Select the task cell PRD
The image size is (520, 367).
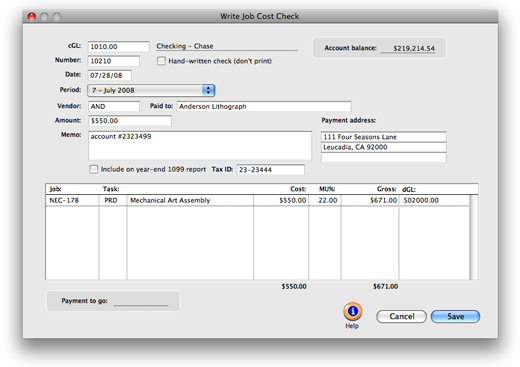(113, 200)
